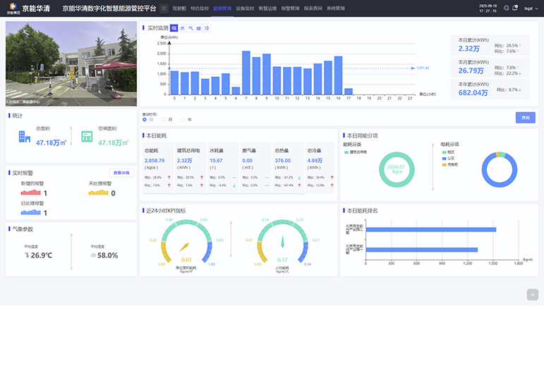This screenshot has width=544, height=392.
Task: Click the blue 查询 button
Action: point(525,118)
